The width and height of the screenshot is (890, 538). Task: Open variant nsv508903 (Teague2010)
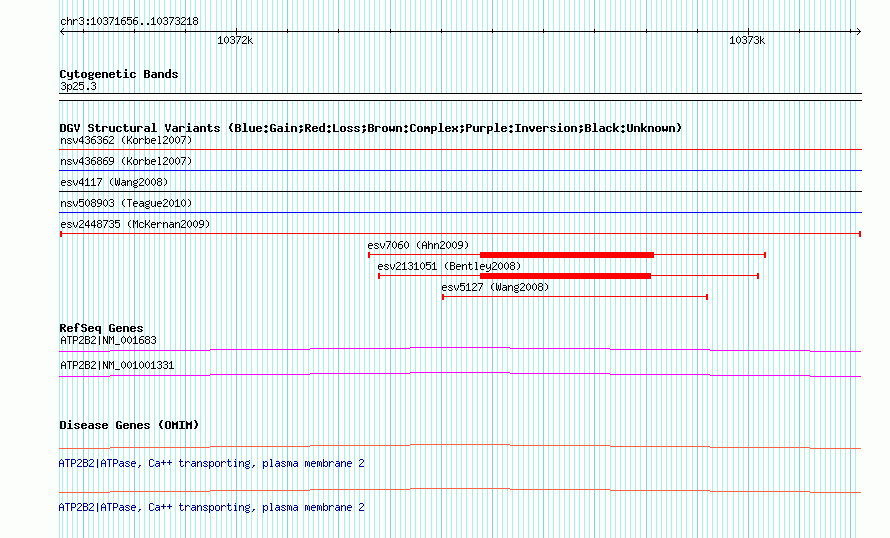point(126,203)
